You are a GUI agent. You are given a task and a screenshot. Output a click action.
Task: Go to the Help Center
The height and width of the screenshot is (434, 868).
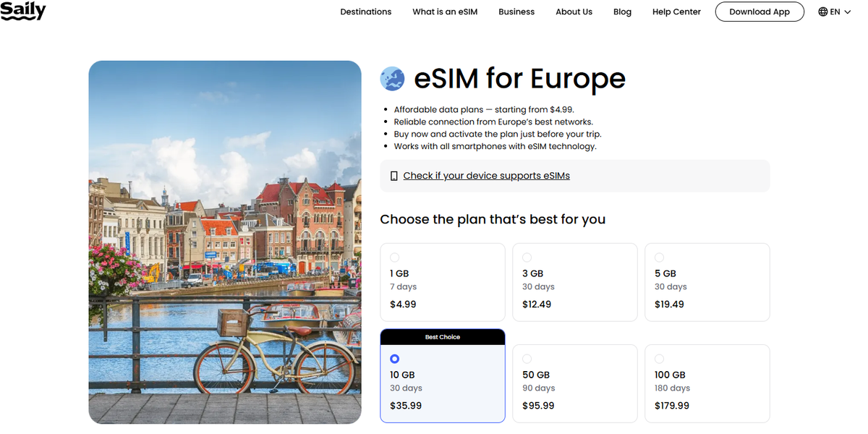[x=676, y=12]
